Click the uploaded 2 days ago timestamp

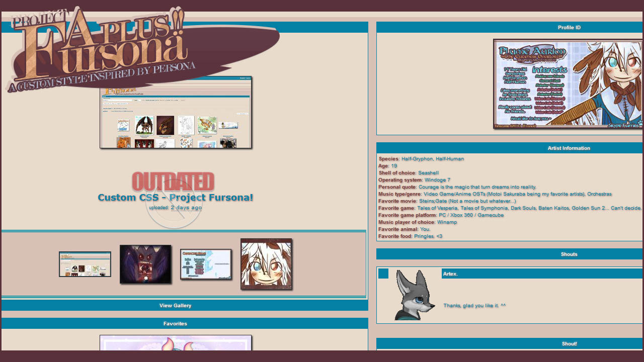pyautogui.click(x=176, y=207)
